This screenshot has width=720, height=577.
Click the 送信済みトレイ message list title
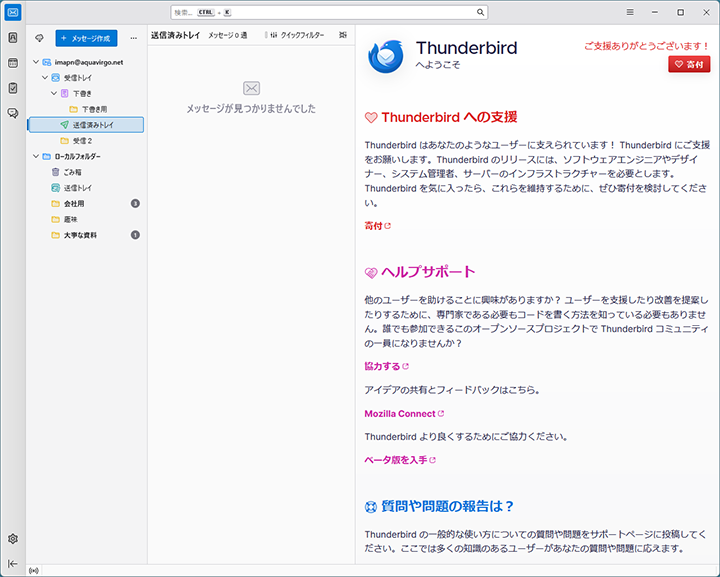176,35
